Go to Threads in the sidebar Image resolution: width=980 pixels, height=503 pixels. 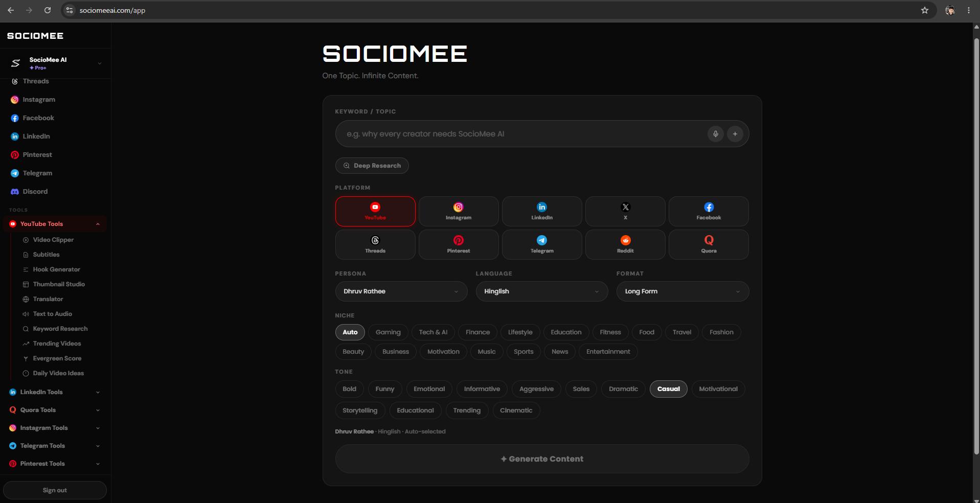point(36,81)
